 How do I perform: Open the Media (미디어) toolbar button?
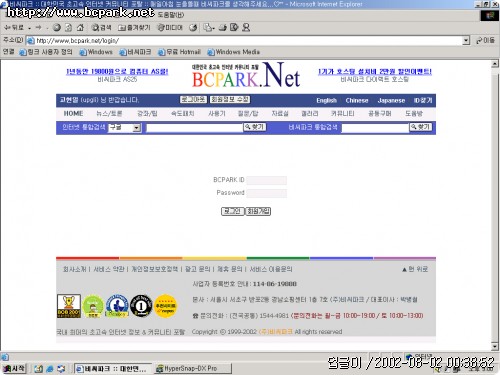[x=170, y=27]
